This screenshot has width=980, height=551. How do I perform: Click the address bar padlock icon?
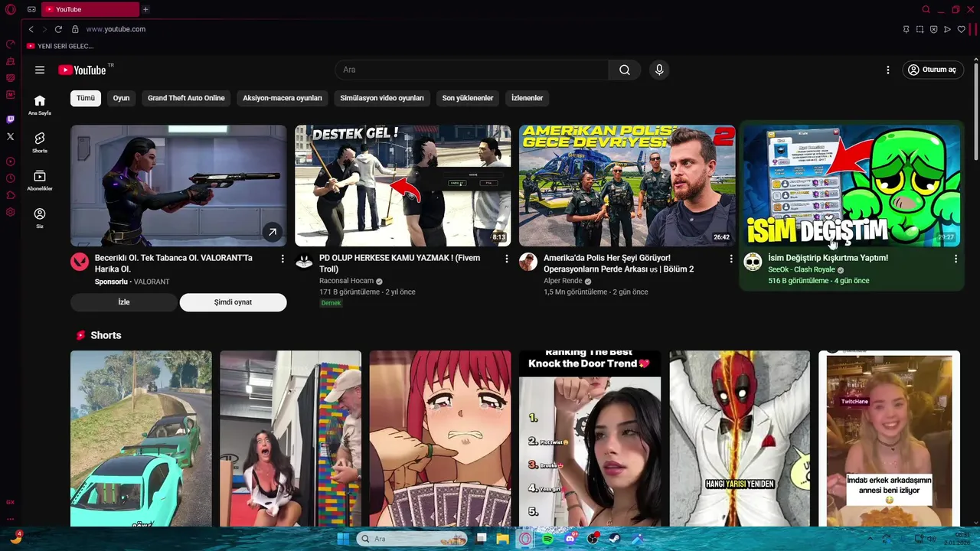click(75, 29)
